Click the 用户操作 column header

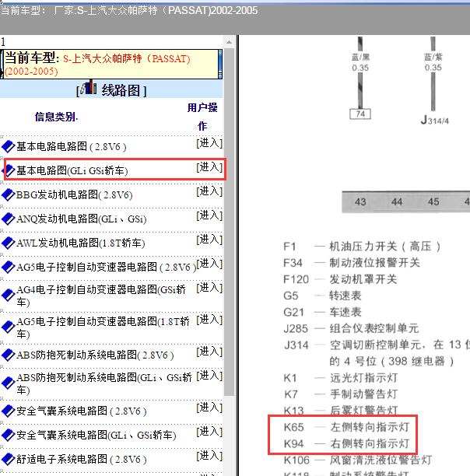[x=202, y=117]
